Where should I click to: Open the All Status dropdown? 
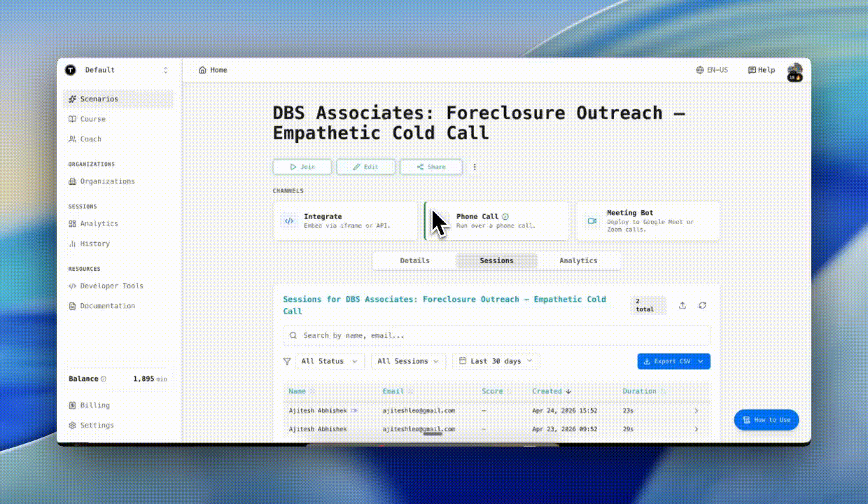[330, 361]
